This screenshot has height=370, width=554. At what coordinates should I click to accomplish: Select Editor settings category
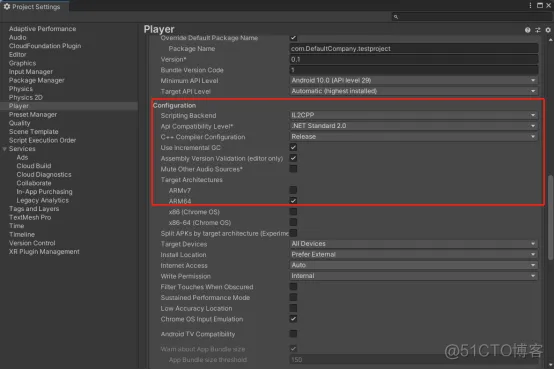click(18, 55)
